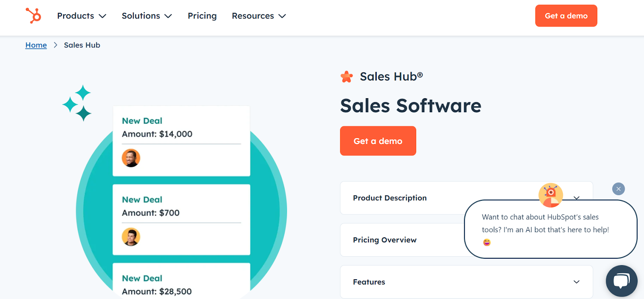Screen dimensions: 644x299
Task: Click the Sales Software heading
Action: tap(411, 106)
